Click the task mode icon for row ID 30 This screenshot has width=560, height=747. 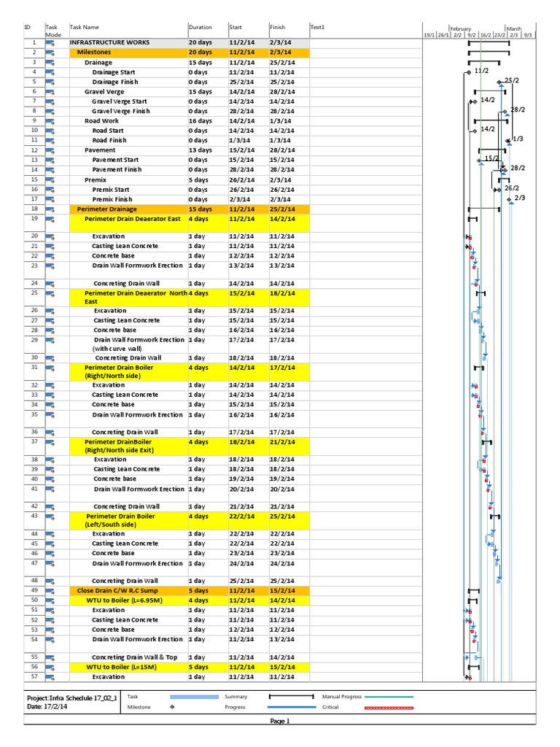pos(50,357)
